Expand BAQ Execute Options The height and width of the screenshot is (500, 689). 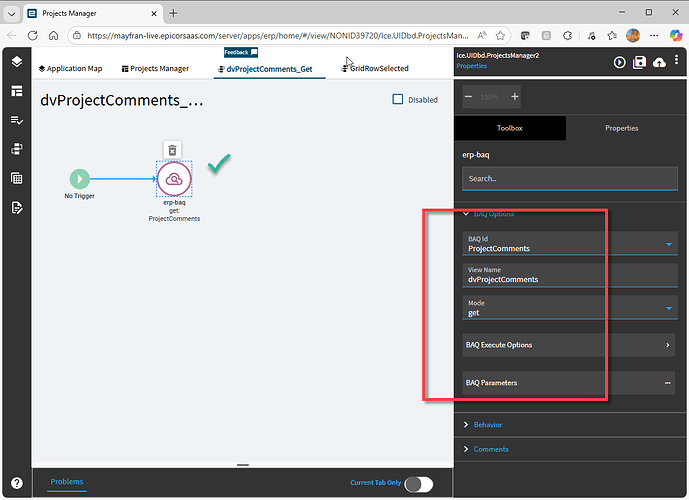[569, 345]
